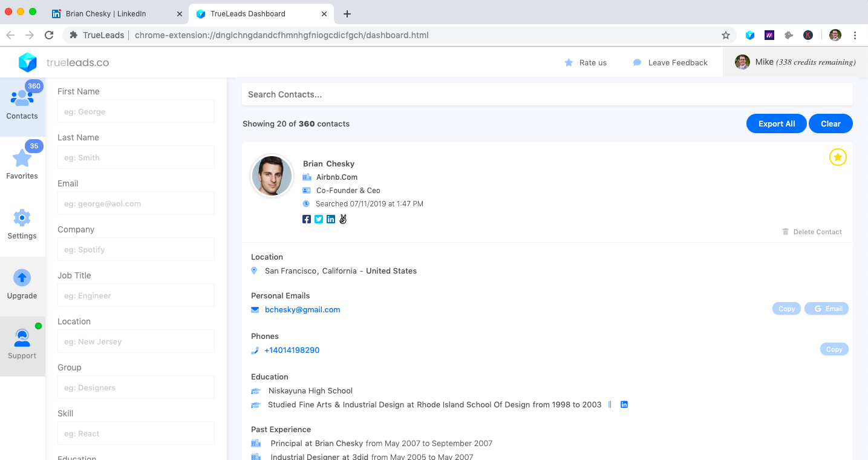Toggle favorite star on Brian Chesky's card
This screenshot has width=868, height=460.
pyautogui.click(x=838, y=157)
